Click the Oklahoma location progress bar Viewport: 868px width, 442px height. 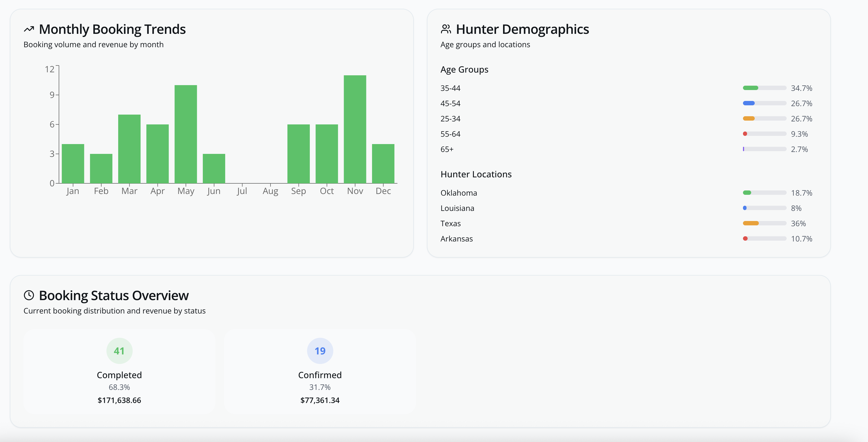tap(765, 193)
